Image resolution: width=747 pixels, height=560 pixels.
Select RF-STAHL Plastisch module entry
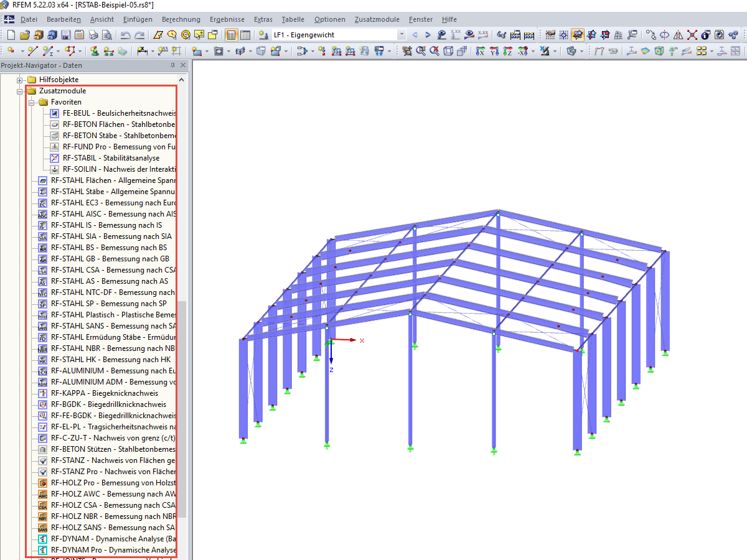tap(114, 315)
